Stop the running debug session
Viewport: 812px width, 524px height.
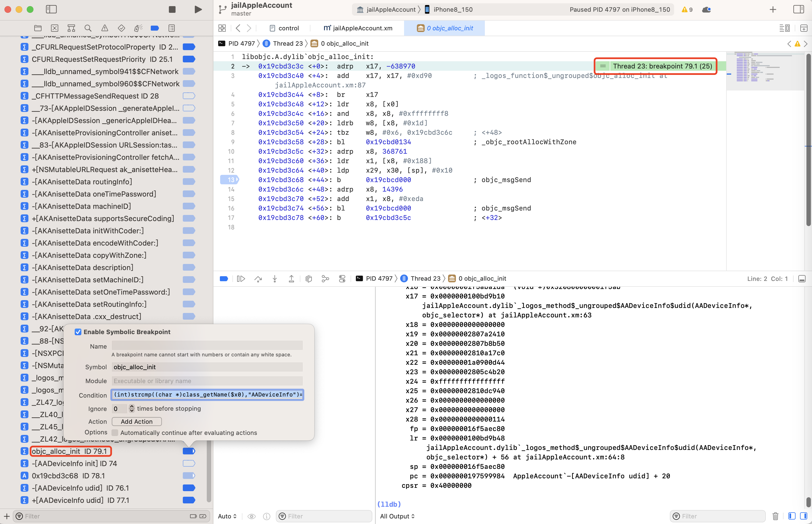(x=172, y=9)
